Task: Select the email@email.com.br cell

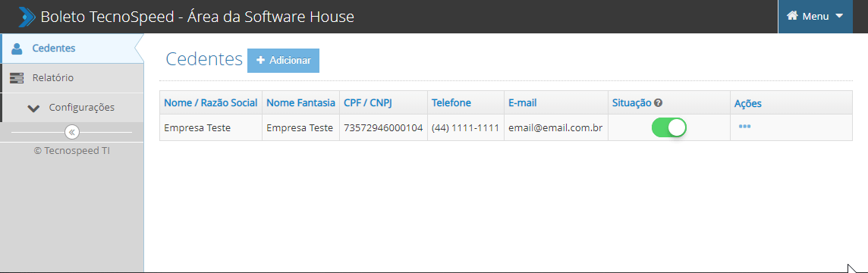Action: click(x=556, y=127)
